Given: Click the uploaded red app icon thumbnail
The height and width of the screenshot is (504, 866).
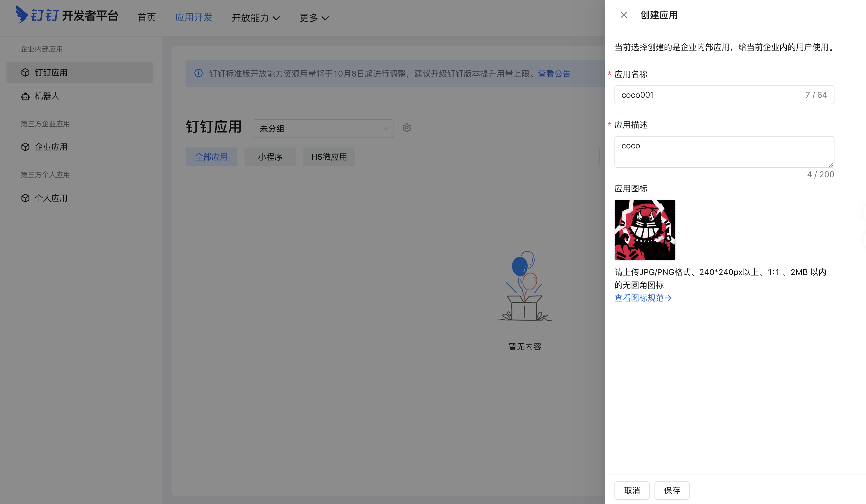Looking at the screenshot, I should pos(645,230).
